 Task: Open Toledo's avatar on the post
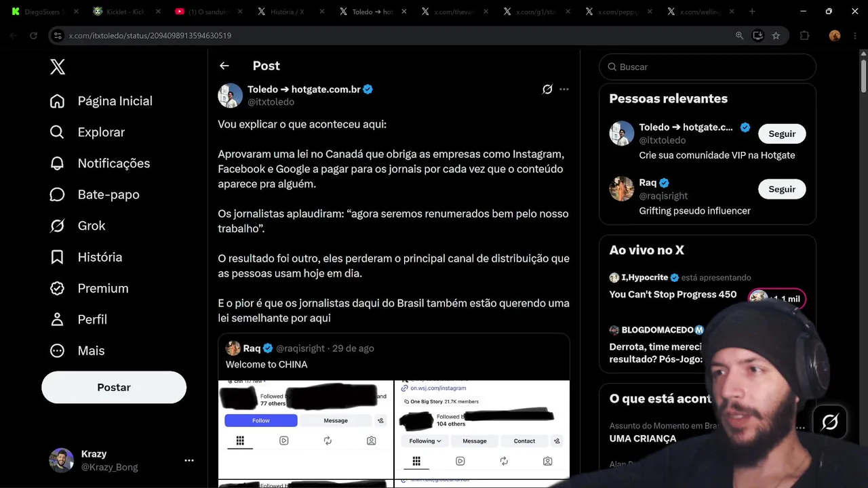(x=231, y=96)
